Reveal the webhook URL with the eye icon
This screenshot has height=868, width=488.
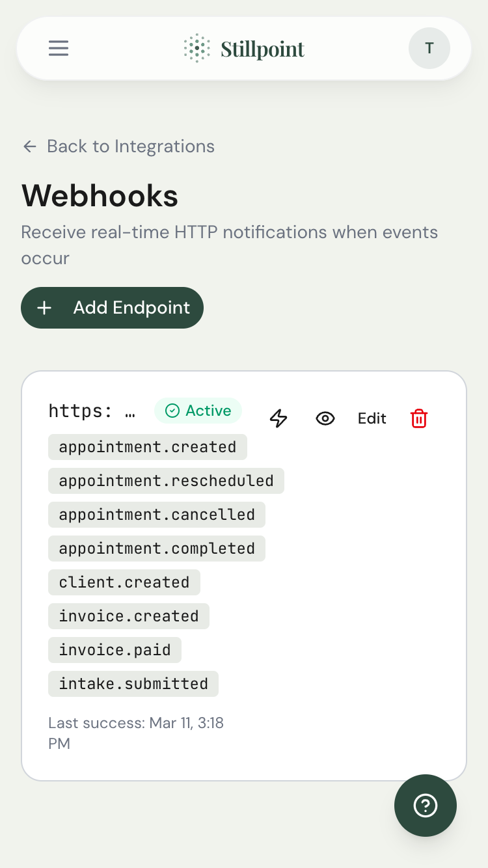tap(325, 418)
